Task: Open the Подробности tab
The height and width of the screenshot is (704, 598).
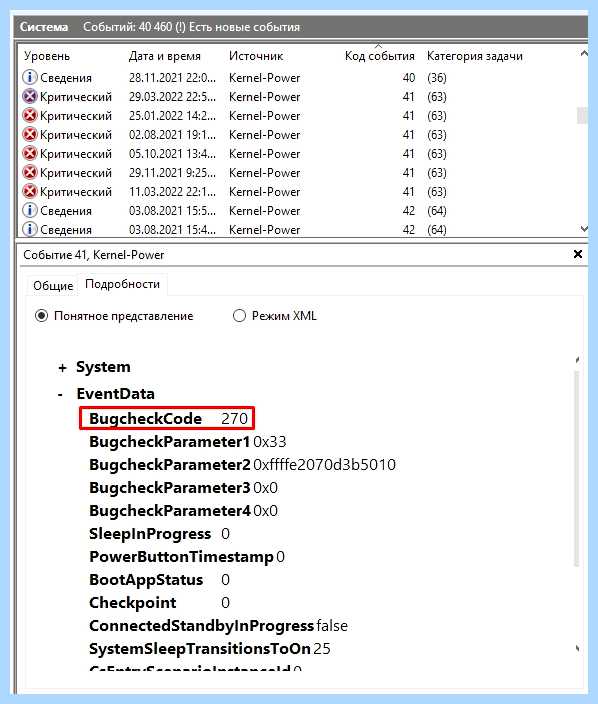Action: coord(123,284)
